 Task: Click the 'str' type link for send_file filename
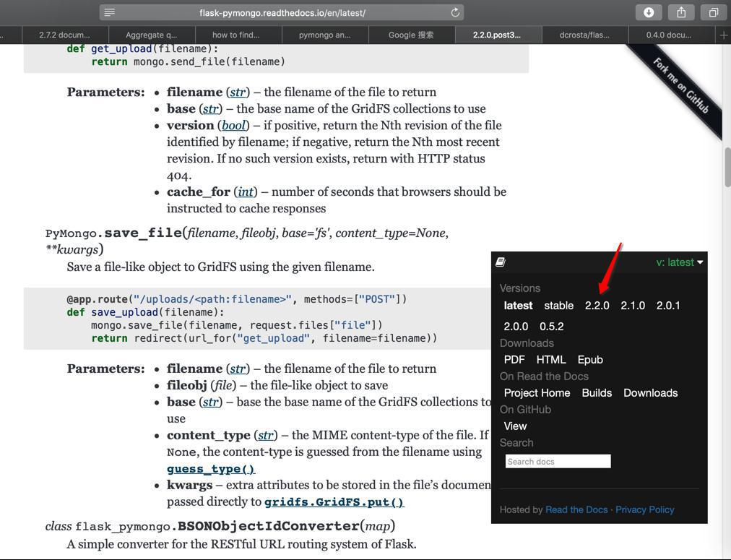coord(238,92)
